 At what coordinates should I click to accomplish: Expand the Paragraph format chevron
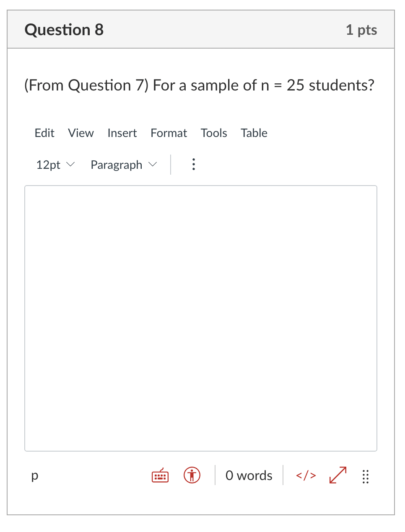[153, 165]
